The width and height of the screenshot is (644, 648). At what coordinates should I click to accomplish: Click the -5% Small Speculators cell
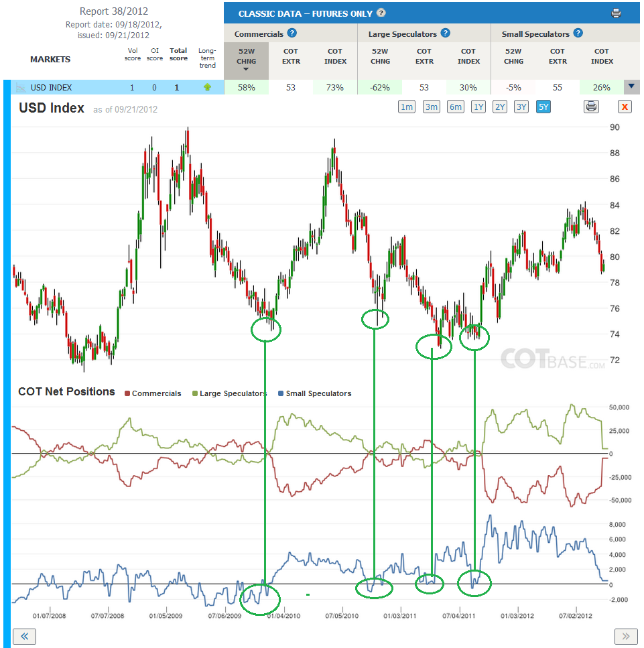click(x=513, y=88)
